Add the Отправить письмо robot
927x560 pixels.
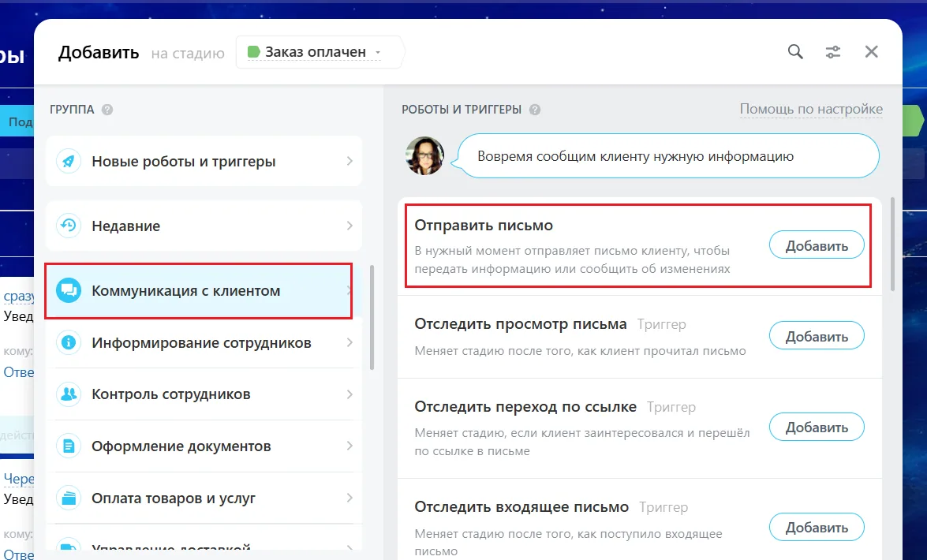click(x=817, y=245)
